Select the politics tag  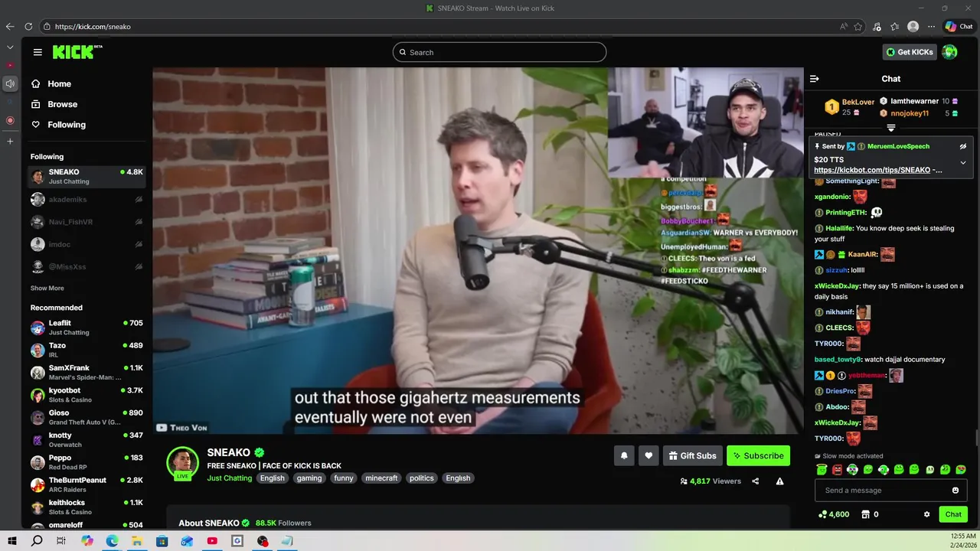422,478
